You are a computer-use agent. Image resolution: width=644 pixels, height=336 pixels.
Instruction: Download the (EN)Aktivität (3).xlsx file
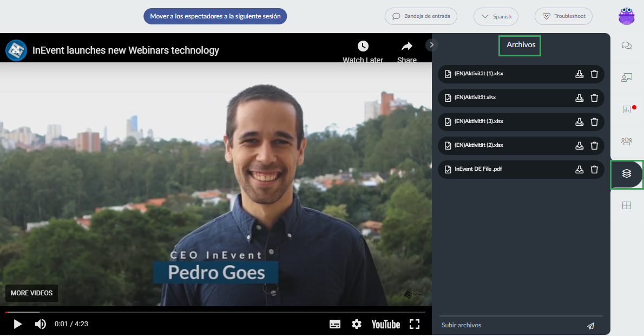pyautogui.click(x=579, y=122)
